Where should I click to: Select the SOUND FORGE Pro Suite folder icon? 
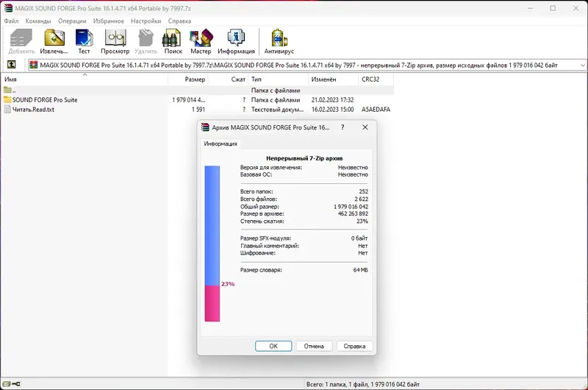pos(7,99)
